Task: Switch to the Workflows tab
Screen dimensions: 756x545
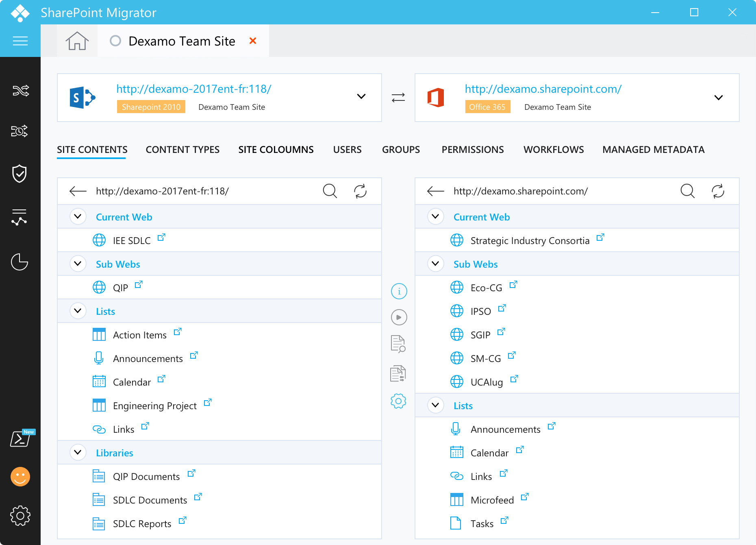Action: coord(554,150)
